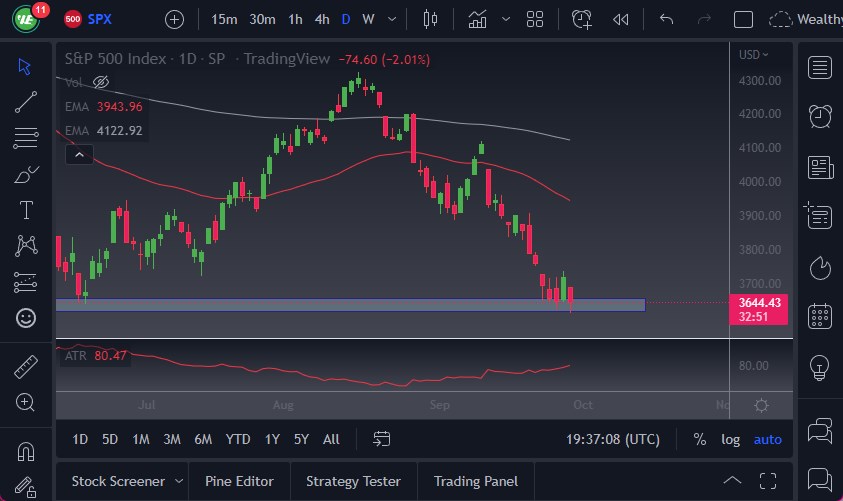Click the candlestick chart style icon

coord(431,19)
